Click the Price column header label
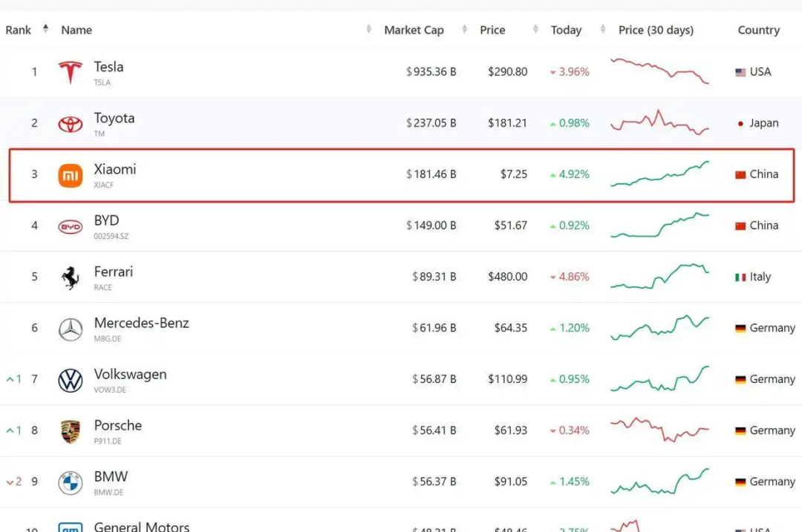The width and height of the screenshot is (802, 532). tap(492, 30)
